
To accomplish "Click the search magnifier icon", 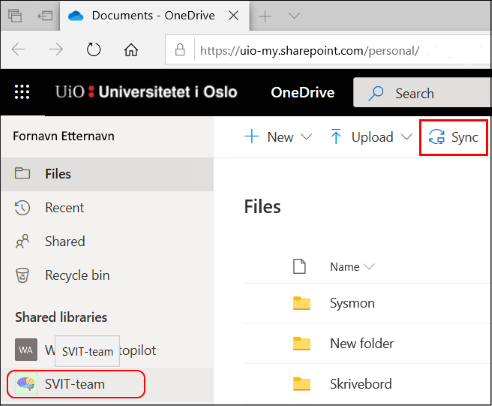I will pos(376,93).
